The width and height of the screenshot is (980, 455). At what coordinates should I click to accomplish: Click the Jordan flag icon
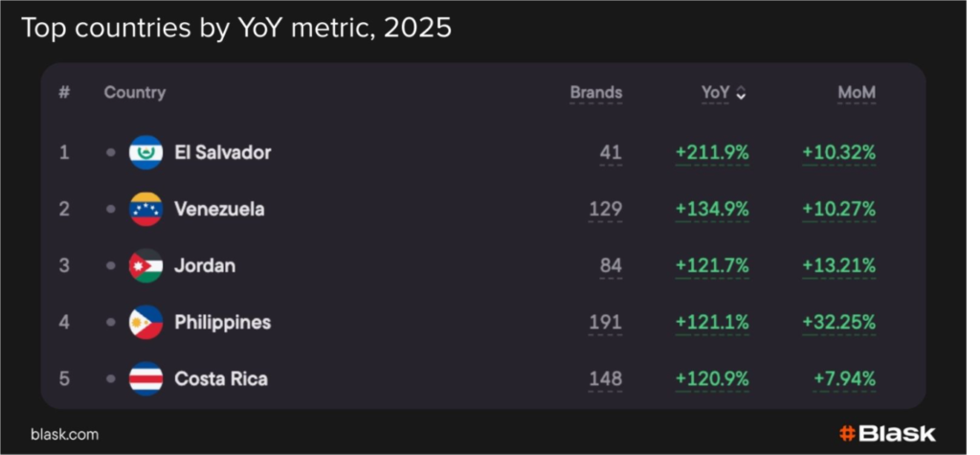click(145, 265)
